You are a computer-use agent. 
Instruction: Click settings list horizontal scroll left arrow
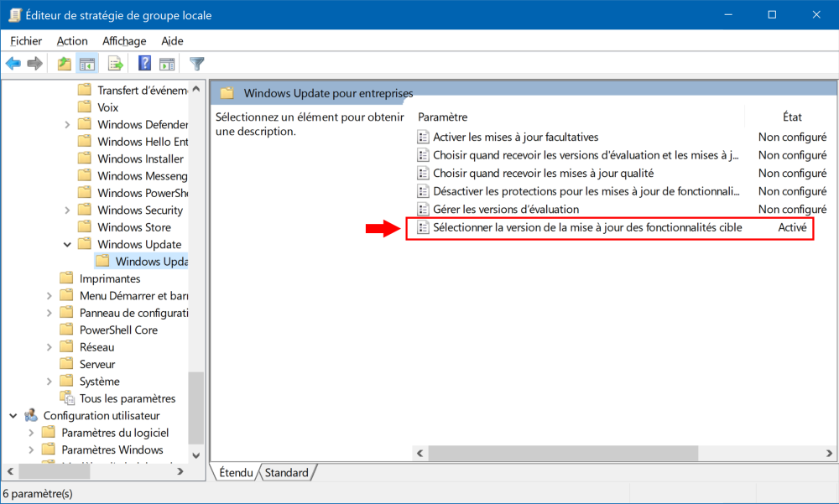tap(420, 453)
